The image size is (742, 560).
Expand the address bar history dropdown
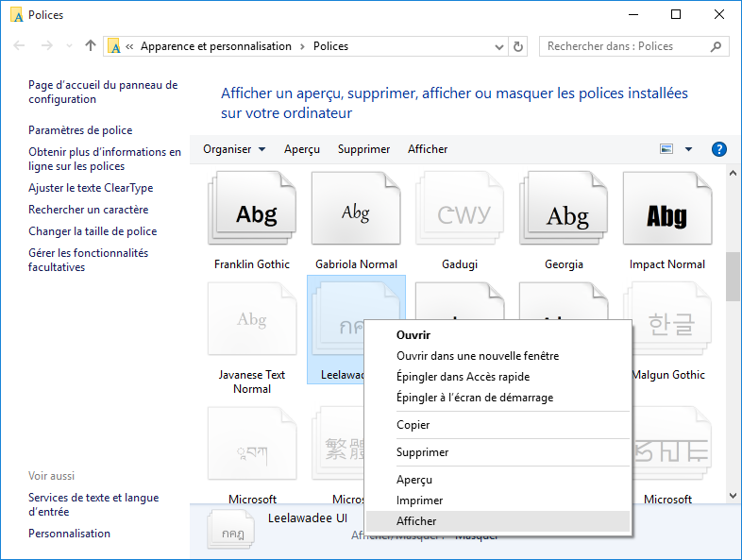point(498,46)
